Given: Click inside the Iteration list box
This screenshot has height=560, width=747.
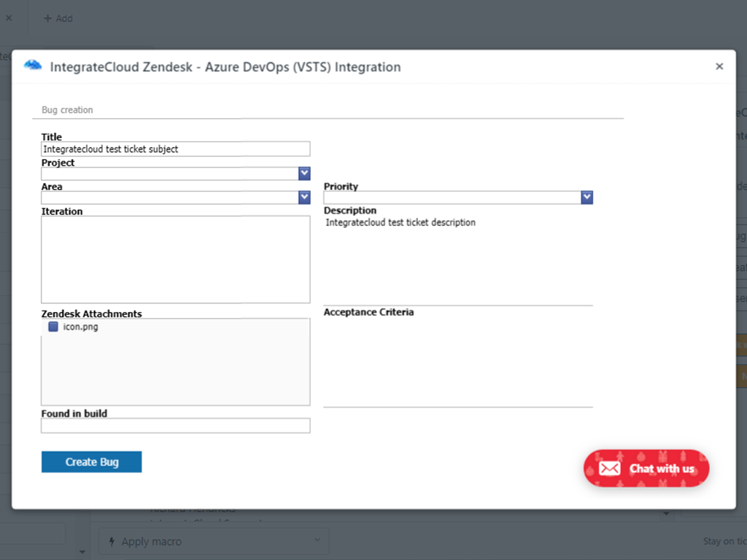Looking at the screenshot, I should coord(175,259).
